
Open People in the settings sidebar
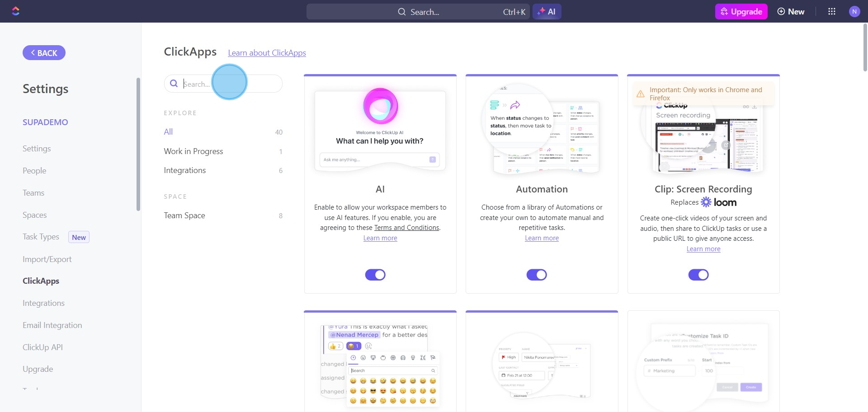click(34, 171)
